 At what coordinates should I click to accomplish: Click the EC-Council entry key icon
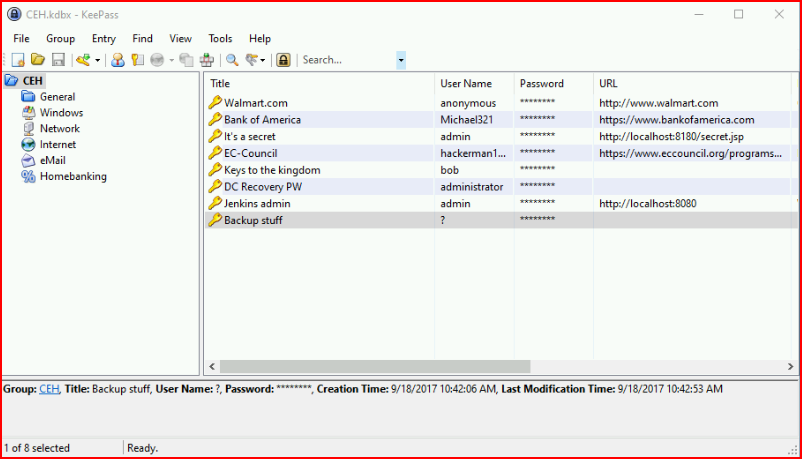coord(215,153)
